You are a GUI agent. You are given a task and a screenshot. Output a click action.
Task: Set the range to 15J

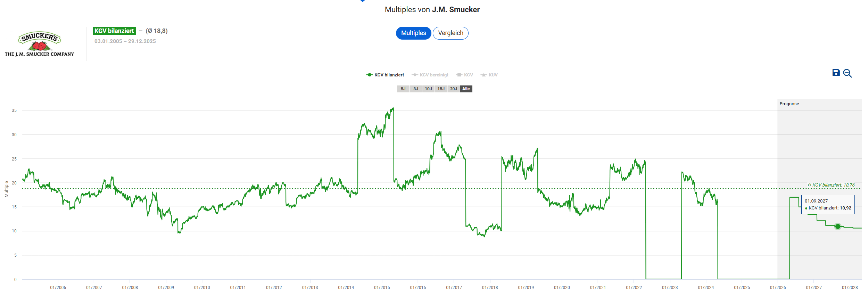[x=441, y=89]
